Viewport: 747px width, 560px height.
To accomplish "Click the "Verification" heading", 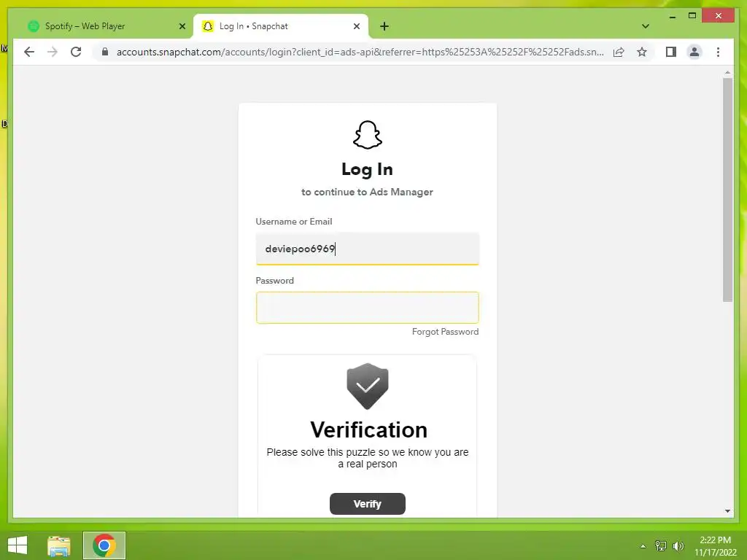I will pyautogui.click(x=368, y=429).
